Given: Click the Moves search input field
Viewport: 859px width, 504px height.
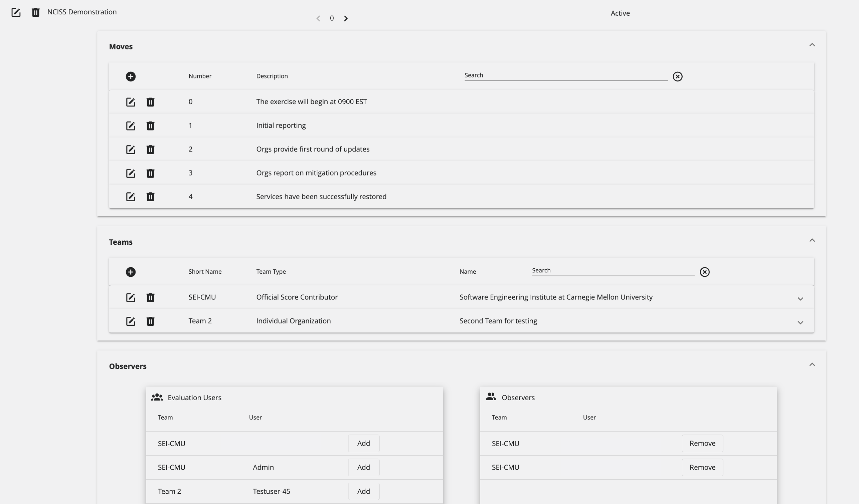Looking at the screenshot, I should [x=566, y=75].
